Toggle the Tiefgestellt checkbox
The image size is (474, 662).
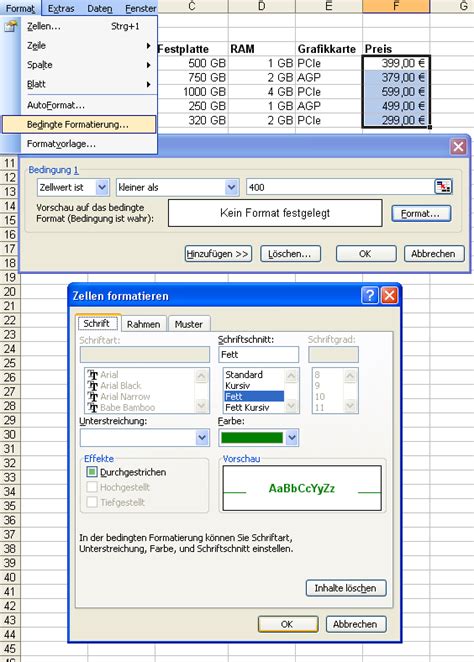point(92,502)
